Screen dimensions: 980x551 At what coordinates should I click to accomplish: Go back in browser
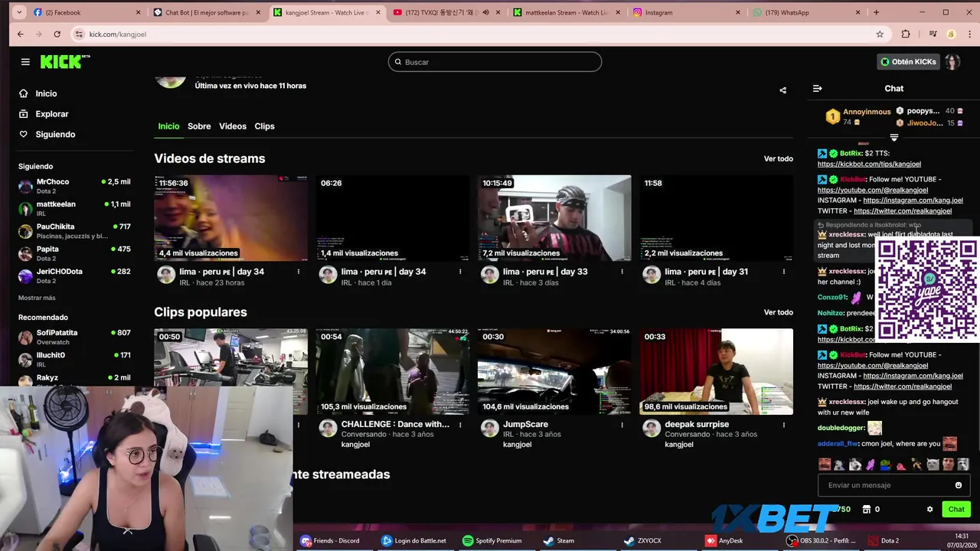tap(20, 34)
